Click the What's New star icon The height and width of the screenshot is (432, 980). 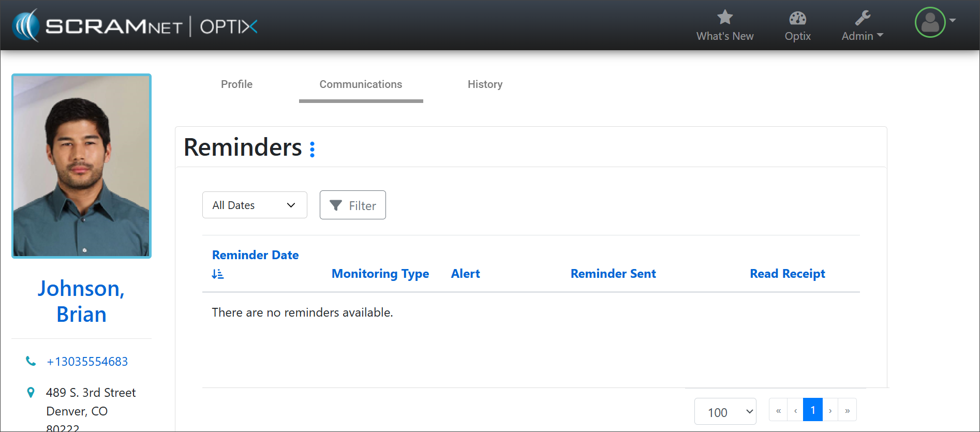(725, 18)
